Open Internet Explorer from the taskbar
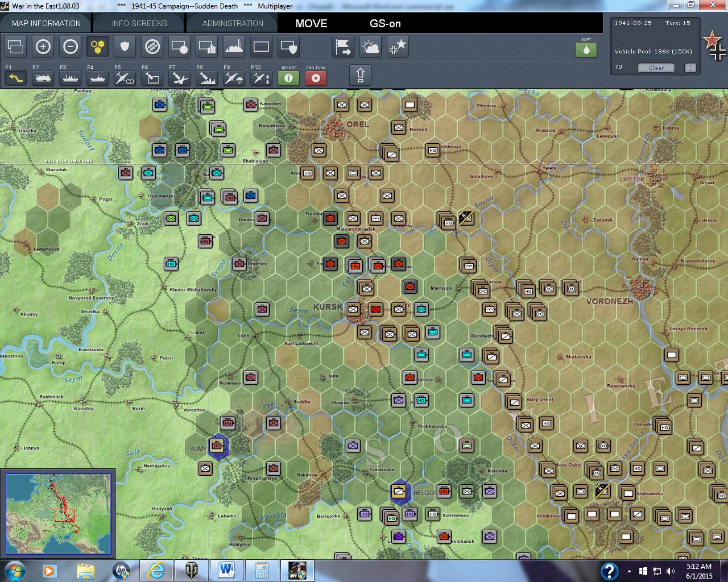This screenshot has height=582, width=728. click(x=156, y=571)
